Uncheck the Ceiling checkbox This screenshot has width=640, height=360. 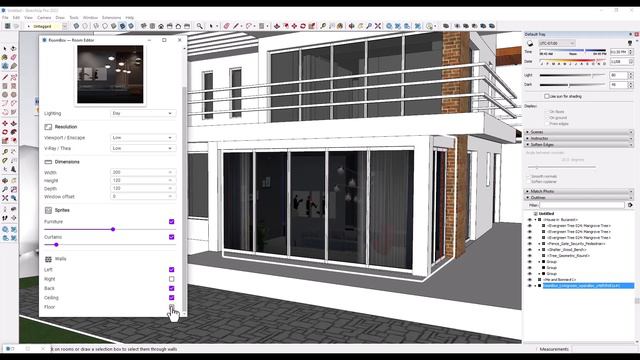click(x=171, y=298)
